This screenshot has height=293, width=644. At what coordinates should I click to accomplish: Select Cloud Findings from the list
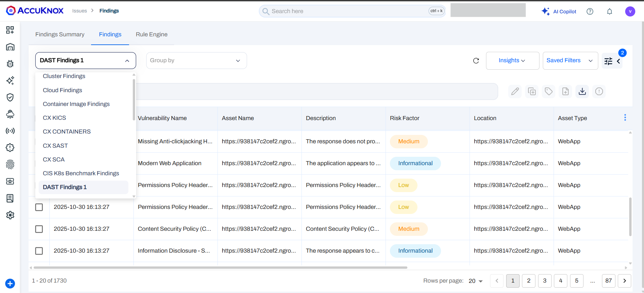(84, 90)
